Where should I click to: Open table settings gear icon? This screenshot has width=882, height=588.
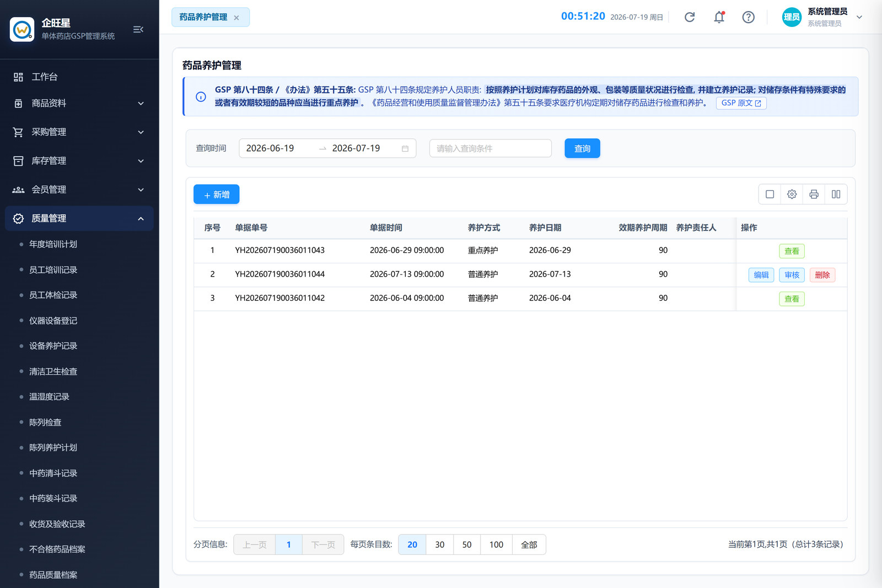[792, 195]
